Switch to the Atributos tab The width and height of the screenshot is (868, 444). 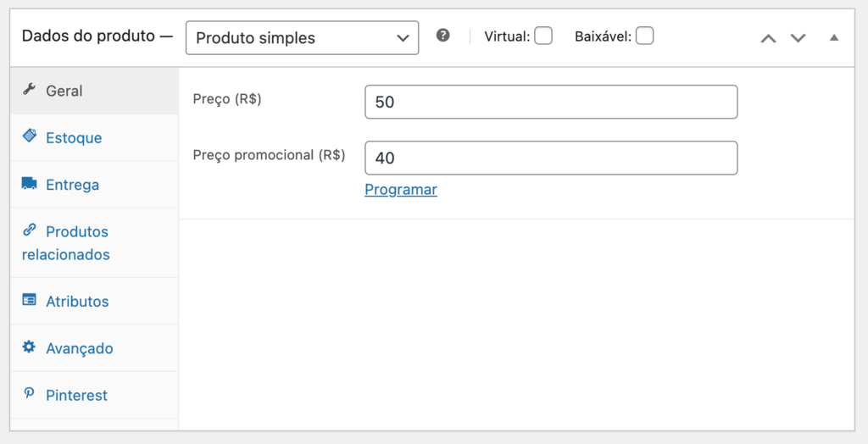94,302
